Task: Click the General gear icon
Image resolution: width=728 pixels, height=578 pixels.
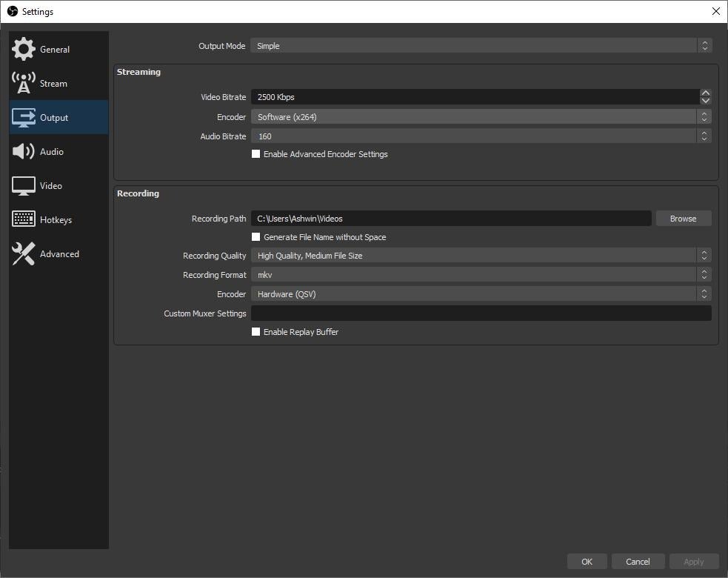Action: (x=24, y=49)
